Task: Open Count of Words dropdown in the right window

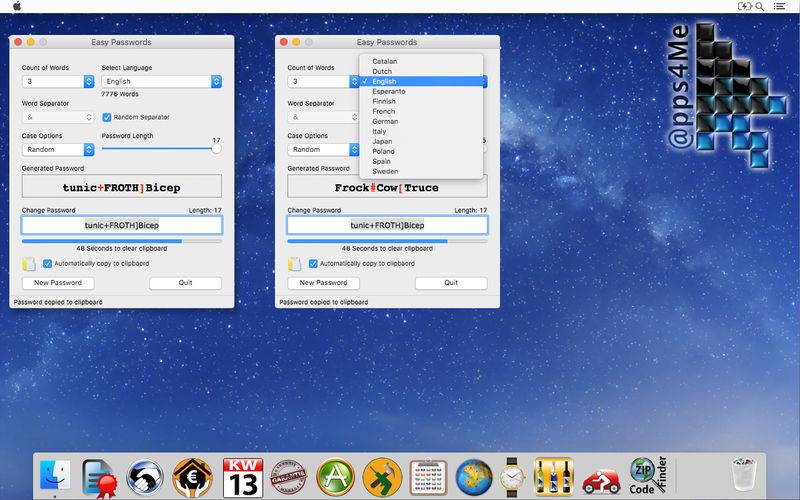Action: click(x=323, y=82)
